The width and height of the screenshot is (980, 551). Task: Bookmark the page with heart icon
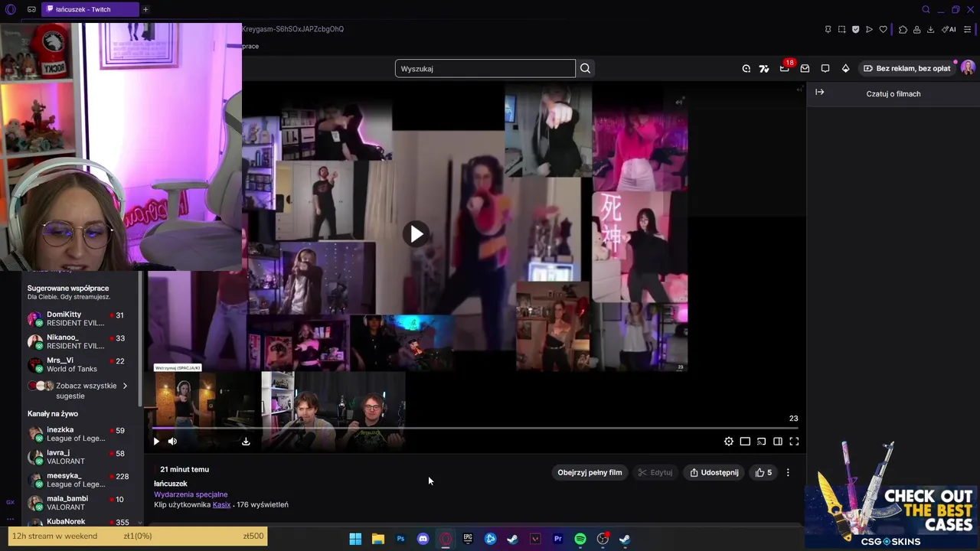[x=883, y=29]
